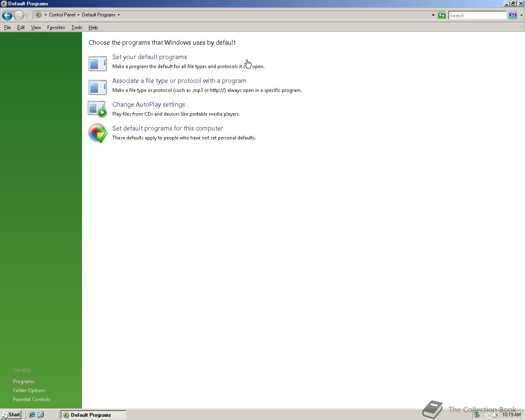Expand the arrow after Control Panel breadcrumb

click(78, 15)
